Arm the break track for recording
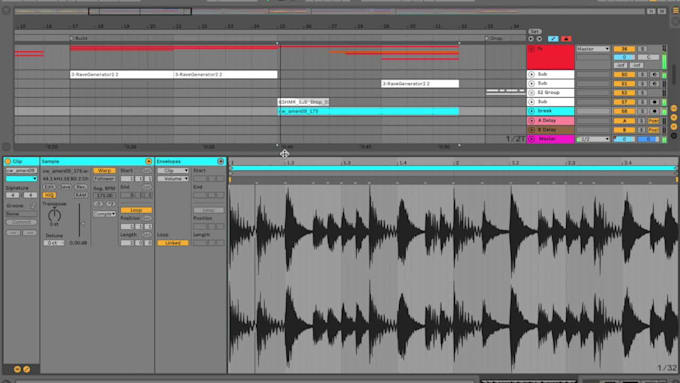The image size is (680, 383). click(x=655, y=111)
